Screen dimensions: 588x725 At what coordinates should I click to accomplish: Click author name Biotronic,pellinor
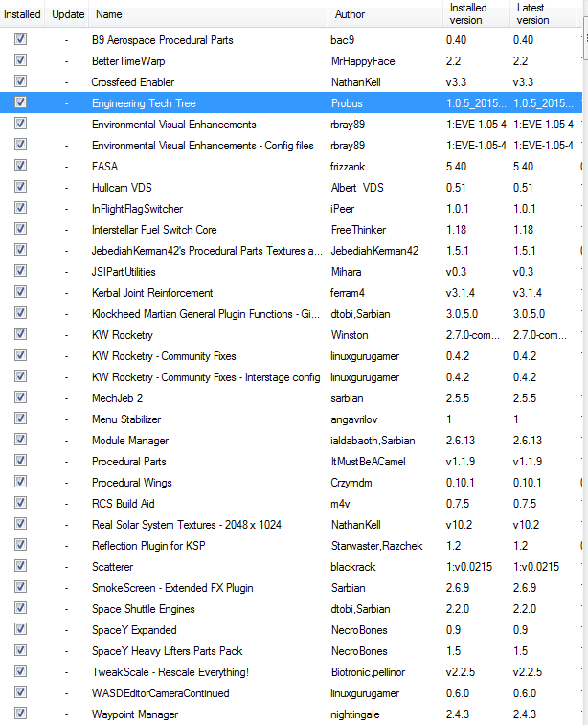(368, 672)
